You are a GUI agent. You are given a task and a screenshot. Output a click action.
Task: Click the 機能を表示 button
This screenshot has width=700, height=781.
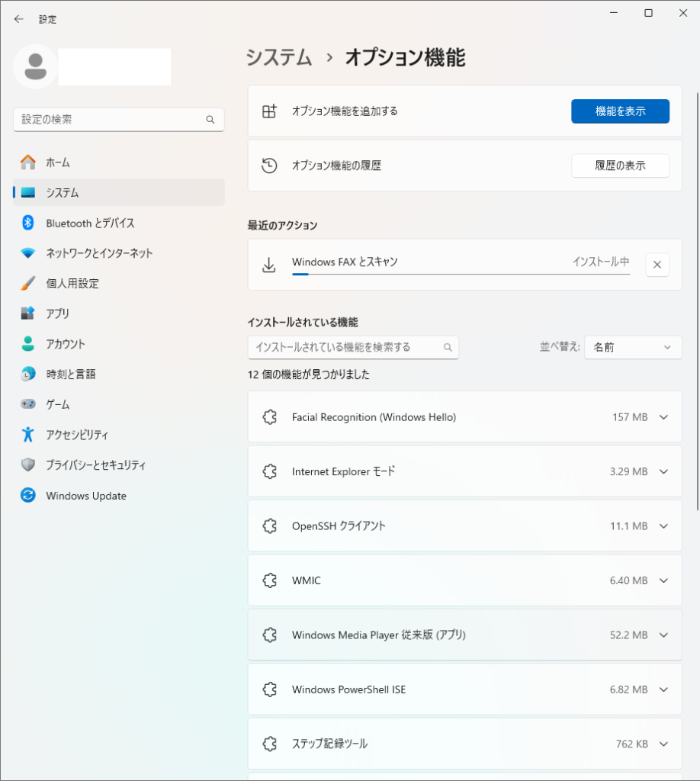click(620, 111)
